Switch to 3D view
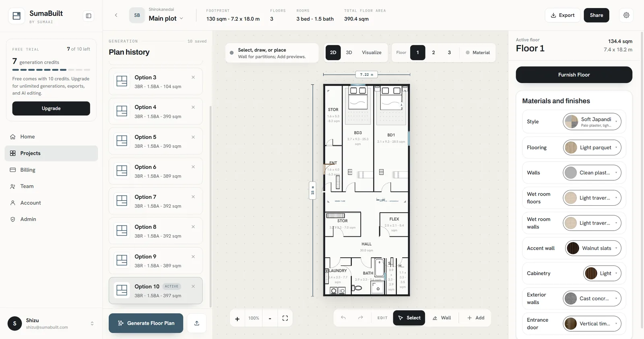 click(x=349, y=52)
